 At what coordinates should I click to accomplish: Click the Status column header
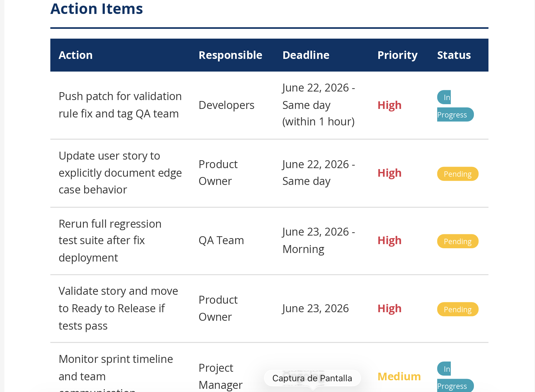(x=454, y=55)
